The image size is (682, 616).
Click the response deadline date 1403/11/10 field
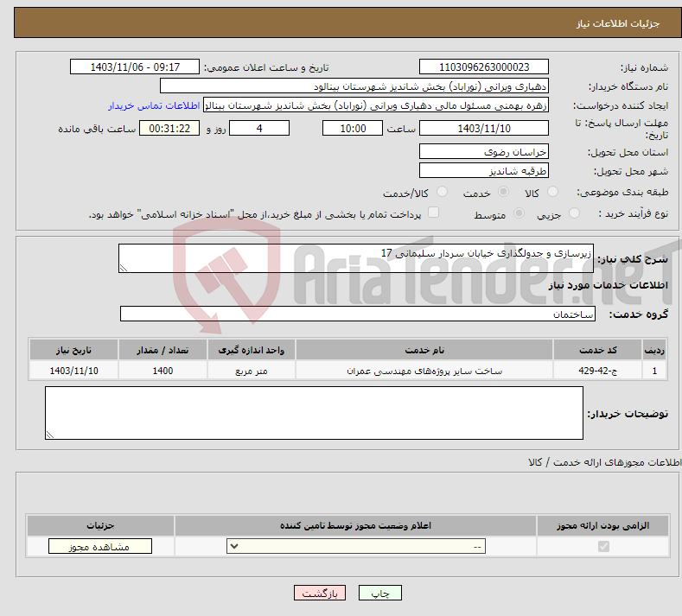pos(484,128)
